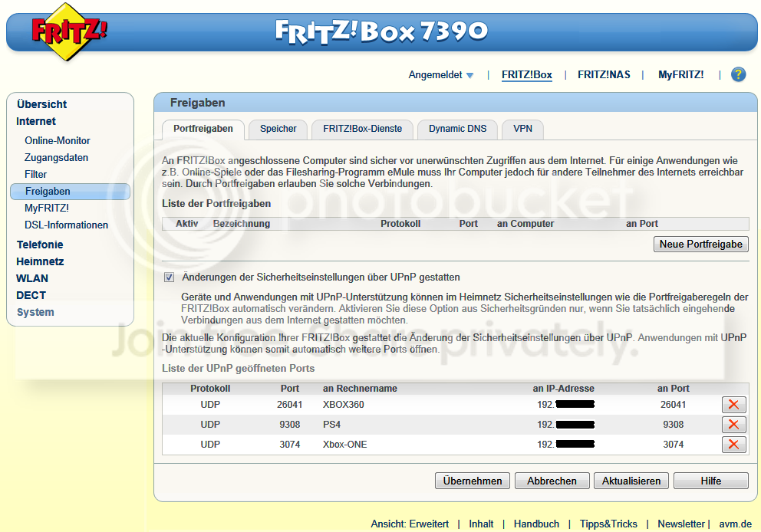Open the Newsletter footer link
Screen dimensions: 761x532
point(681,524)
